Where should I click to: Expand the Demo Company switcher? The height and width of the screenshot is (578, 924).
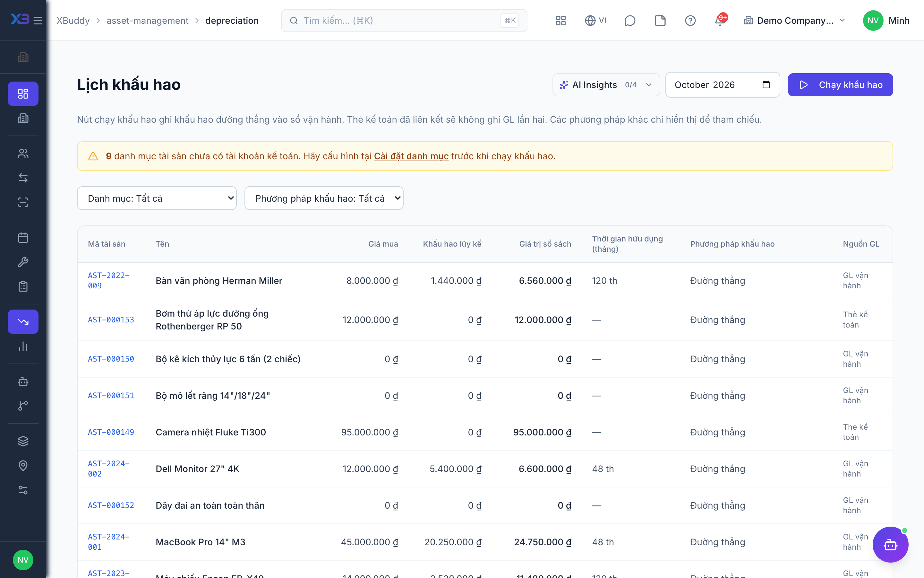coord(795,21)
